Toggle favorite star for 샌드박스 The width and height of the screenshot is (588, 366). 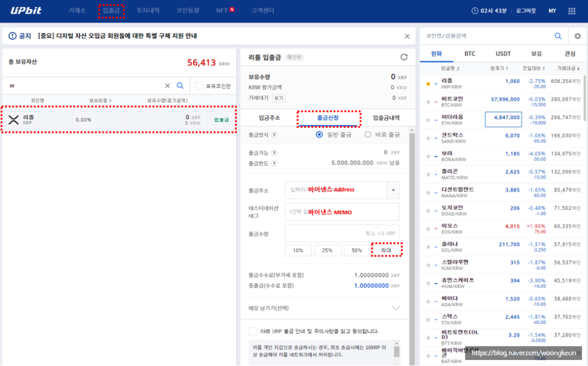click(428, 138)
